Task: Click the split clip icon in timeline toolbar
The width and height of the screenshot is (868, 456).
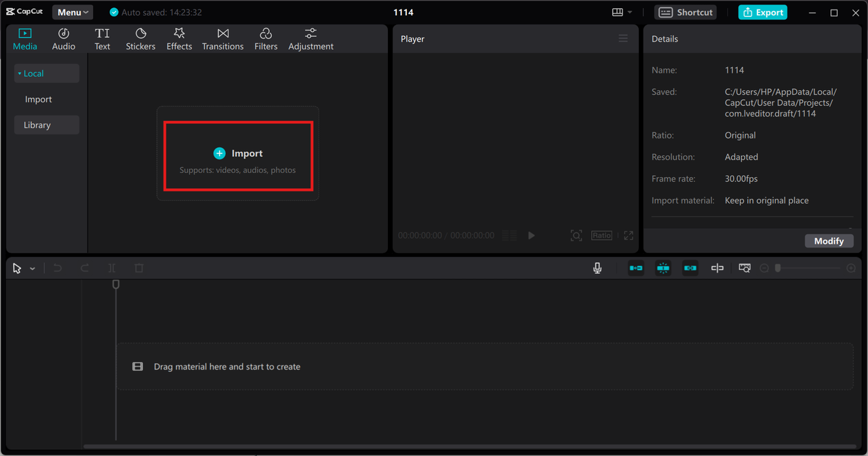Action: tap(112, 268)
